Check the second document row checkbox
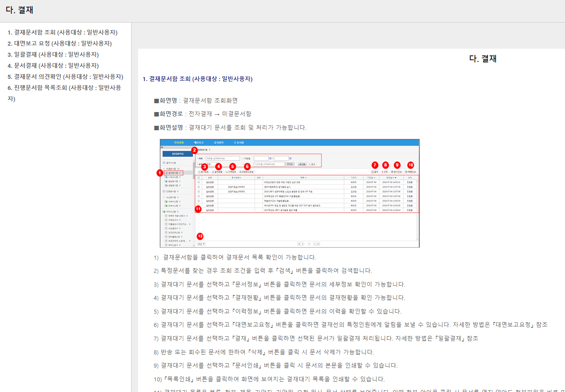The height and width of the screenshot is (392, 565). [199, 187]
